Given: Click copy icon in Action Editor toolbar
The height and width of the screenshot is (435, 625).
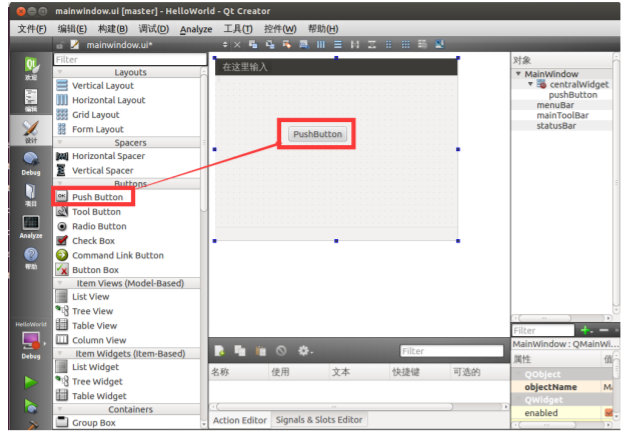Looking at the screenshot, I should 240,351.
